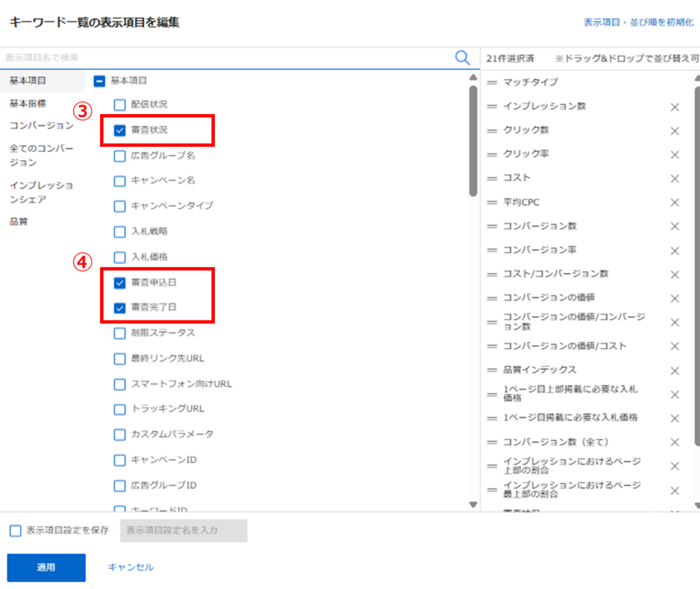Click X icon beside 平均CPC
The image size is (700, 589).
click(x=675, y=202)
